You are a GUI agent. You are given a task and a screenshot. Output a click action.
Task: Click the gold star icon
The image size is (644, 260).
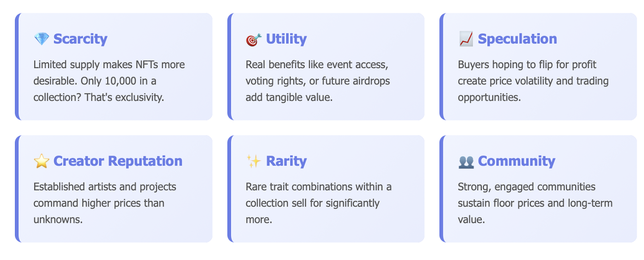click(41, 161)
